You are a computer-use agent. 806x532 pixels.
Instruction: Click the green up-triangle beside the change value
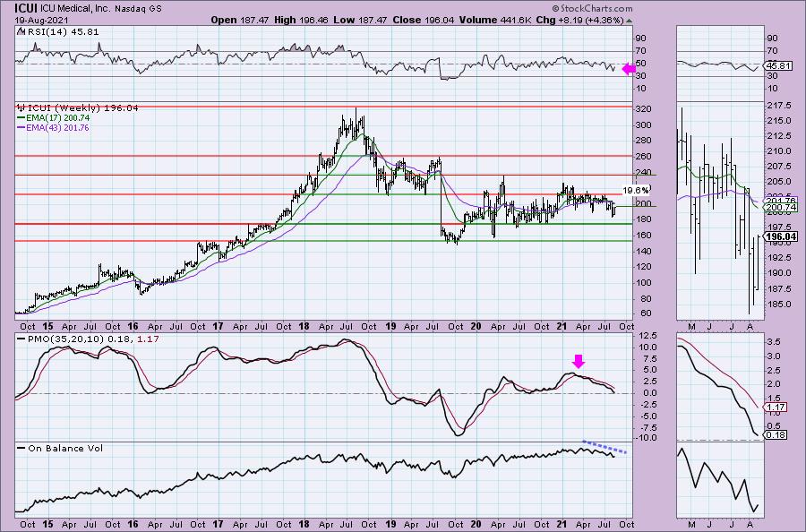(x=630, y=21)
